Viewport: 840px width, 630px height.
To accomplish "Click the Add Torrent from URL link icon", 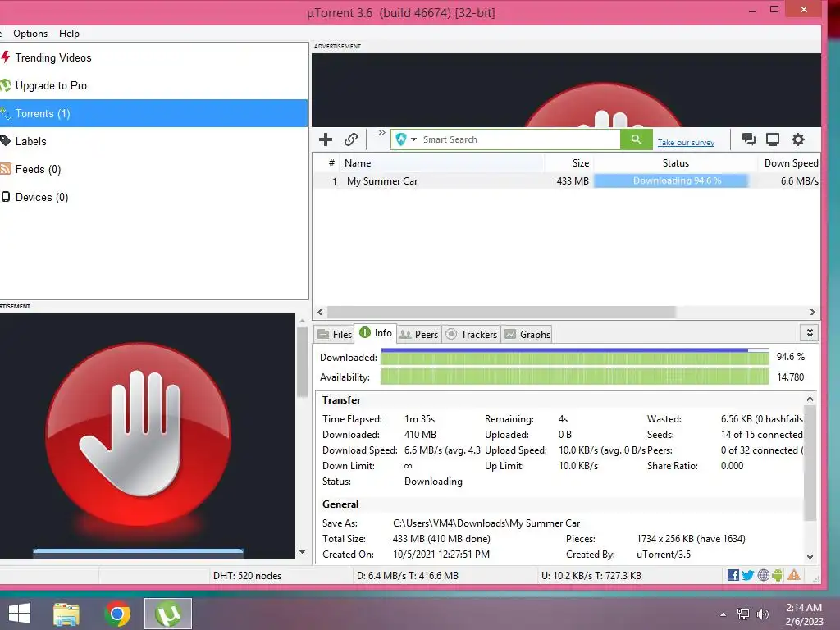I will pos(351,139).
